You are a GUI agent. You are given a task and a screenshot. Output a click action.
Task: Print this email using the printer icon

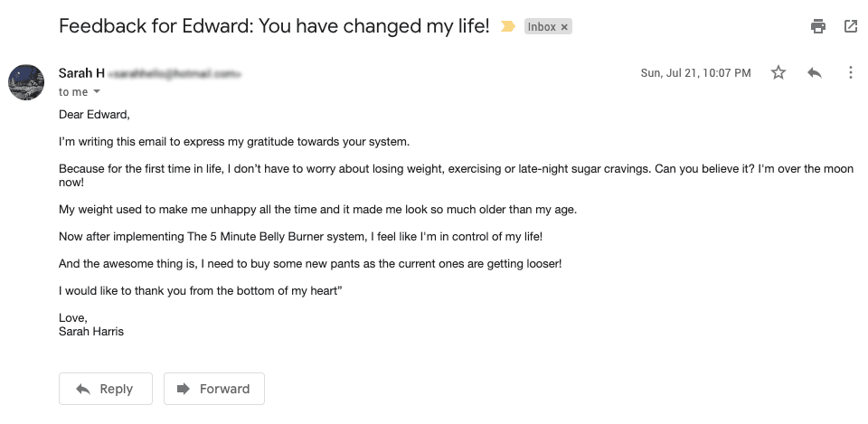point(818,26)
